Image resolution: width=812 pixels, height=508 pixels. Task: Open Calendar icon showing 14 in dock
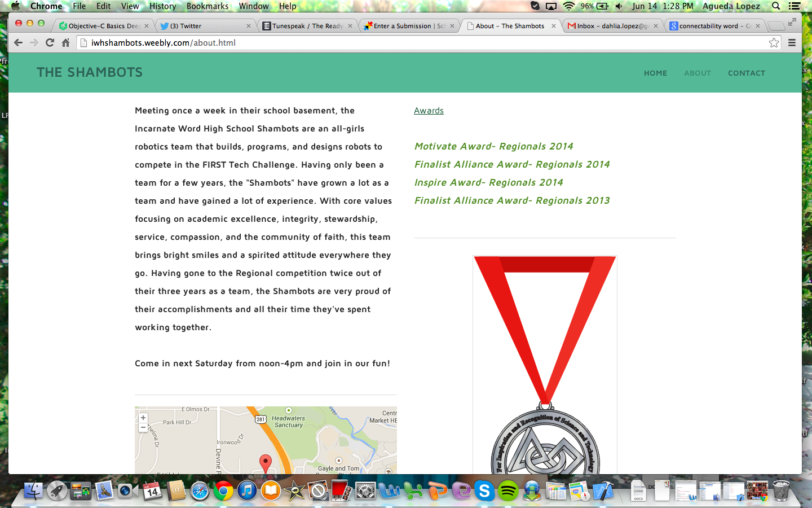pos(152,491)
